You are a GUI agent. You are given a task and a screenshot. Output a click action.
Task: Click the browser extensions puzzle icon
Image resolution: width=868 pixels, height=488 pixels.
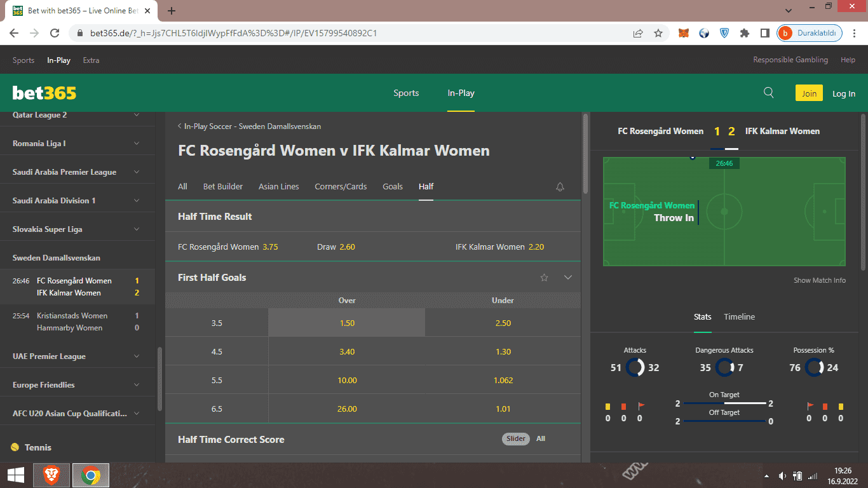point(745,33)
